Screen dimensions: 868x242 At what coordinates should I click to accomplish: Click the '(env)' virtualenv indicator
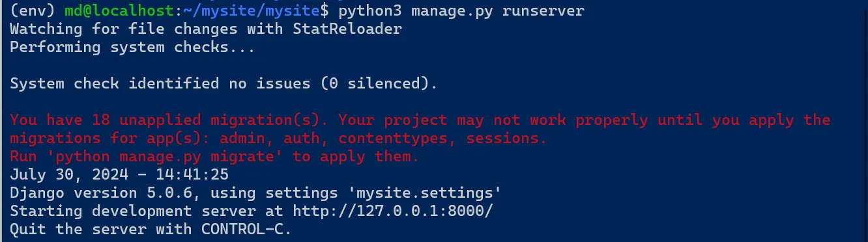tap(33, 11)
